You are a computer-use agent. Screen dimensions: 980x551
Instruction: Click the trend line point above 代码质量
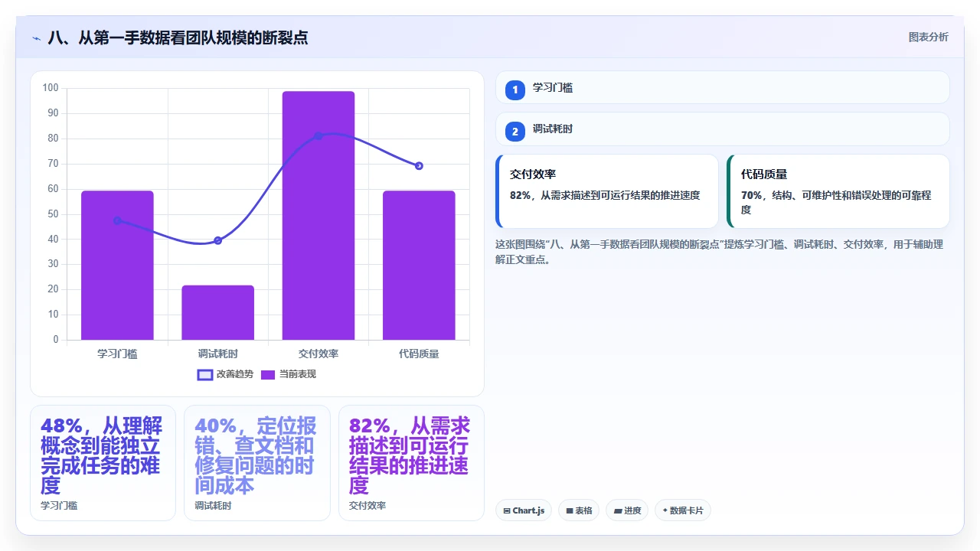tap(419, 166)
